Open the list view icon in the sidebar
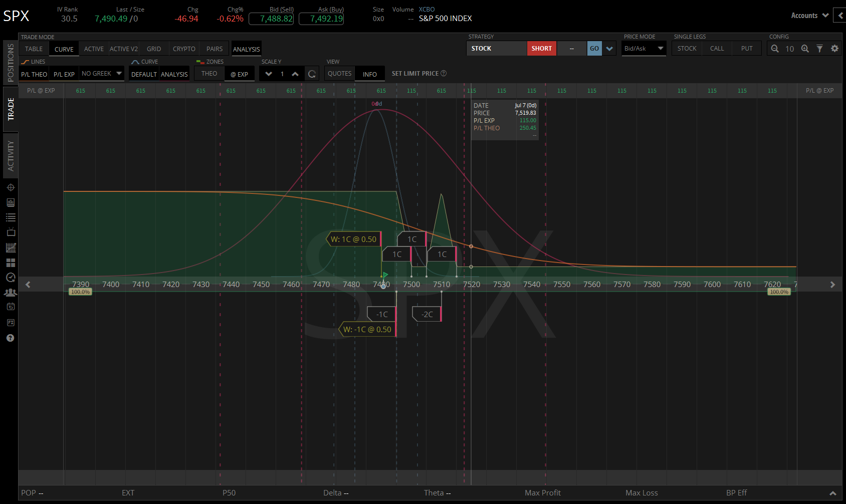Image resolution: width=846 pixels, height=504 pixels. point(11,217)
